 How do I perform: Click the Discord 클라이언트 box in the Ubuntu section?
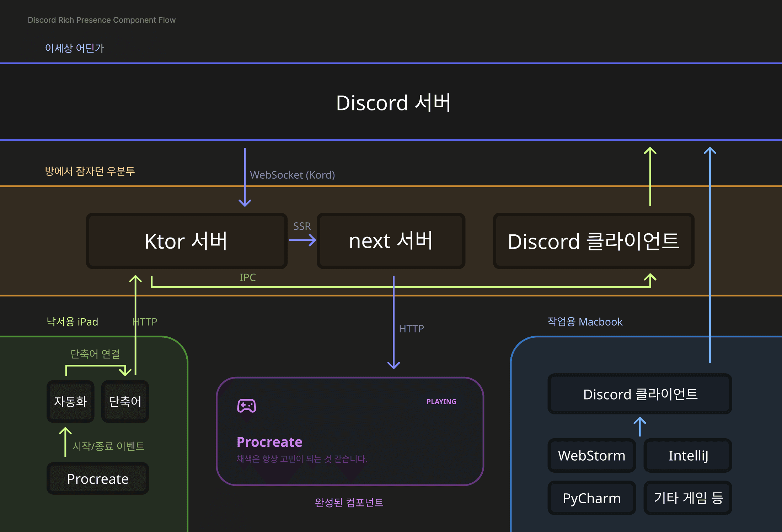pos(593,241)
